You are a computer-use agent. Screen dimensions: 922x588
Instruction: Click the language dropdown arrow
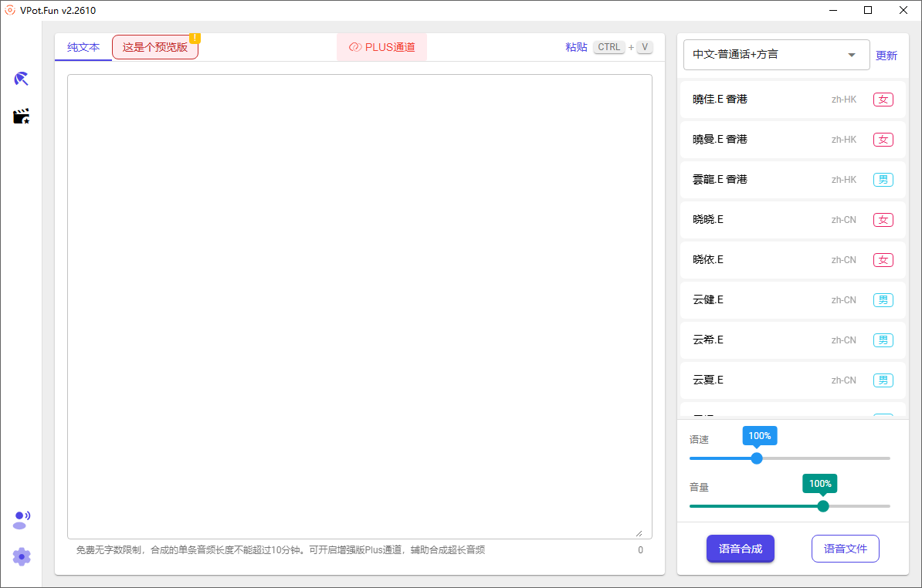pyautogui.click(x=852, y=56)
